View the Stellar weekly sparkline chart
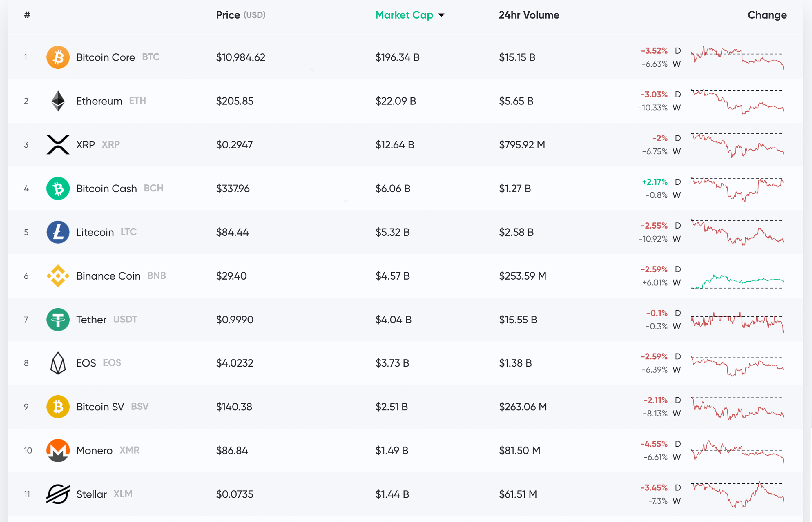This screenshot has width=812, height=522. pos(737,494)
